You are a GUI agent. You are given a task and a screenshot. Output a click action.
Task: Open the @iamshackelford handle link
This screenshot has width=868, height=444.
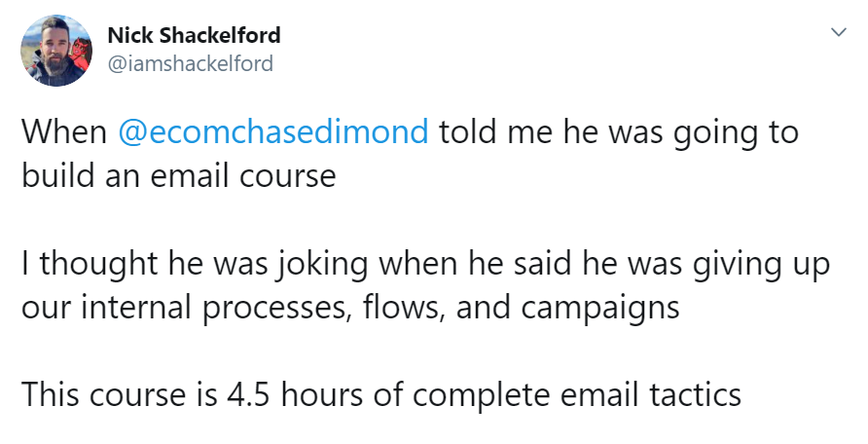point(190,64)
